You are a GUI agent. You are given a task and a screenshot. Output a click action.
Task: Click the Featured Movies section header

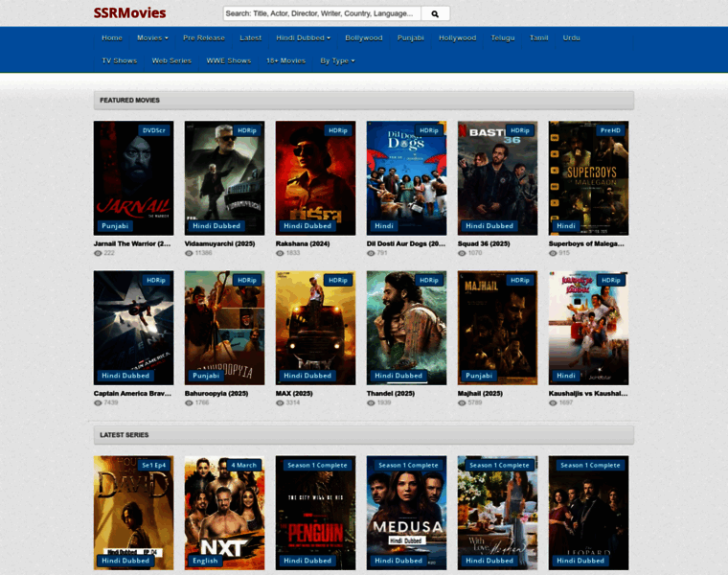point(364,101)
